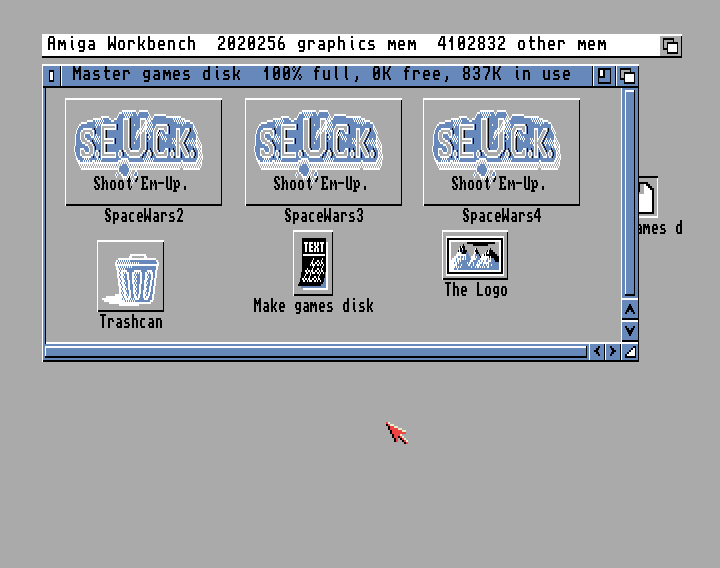Select the SpaceWars3 S.E.U.C.K. icon
The image size is (720, 568).
pos(323,152)
